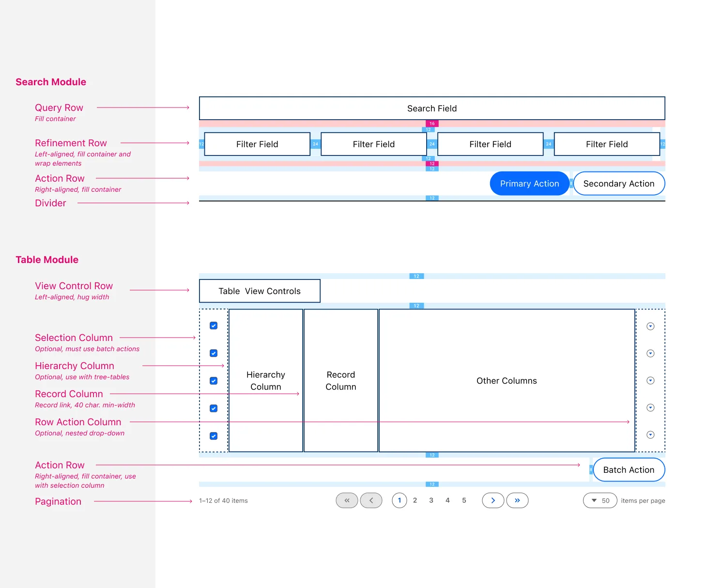
Task: Go to the first page using double-left arrows
Action: [x=347, y=500]
